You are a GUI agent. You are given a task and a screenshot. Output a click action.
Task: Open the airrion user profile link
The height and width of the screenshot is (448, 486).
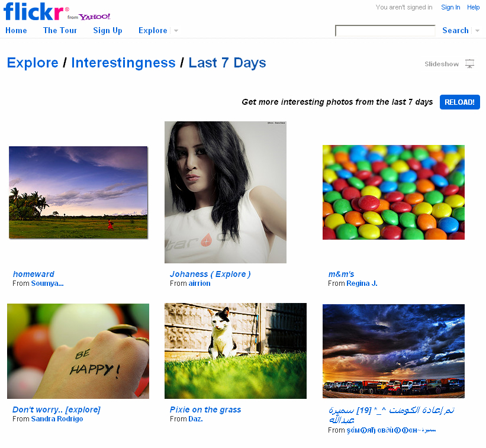click(199, 283)
